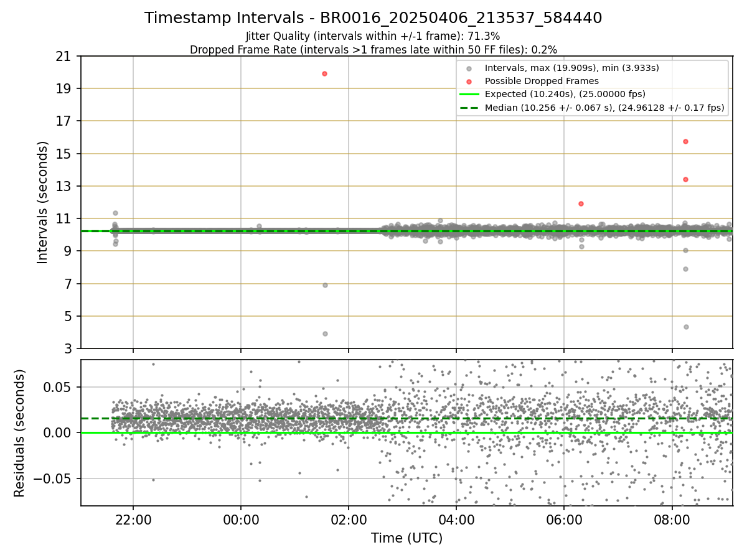The width and height of the screenshot is (747, 560).
Task: Click the 'Jitter Quality' 71.3% subtitle line
Action: click(x=373, y=37)
